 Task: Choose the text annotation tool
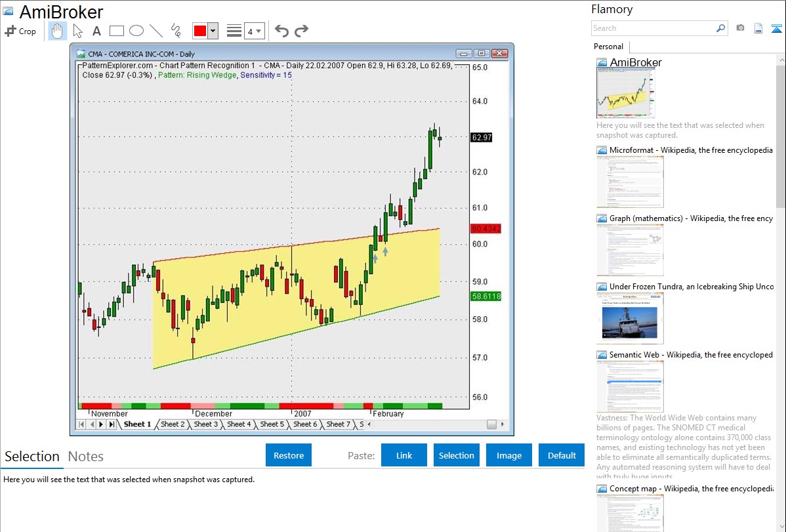[96, 31]
